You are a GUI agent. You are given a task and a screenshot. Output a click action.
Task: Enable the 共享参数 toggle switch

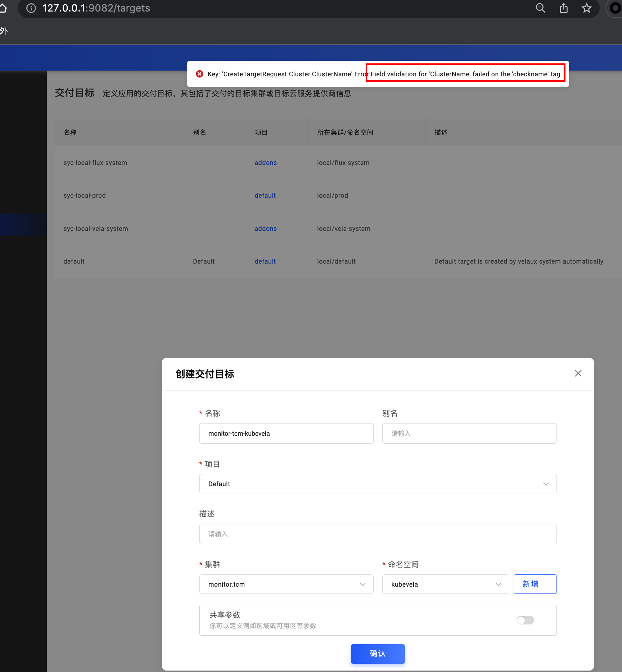[x=525, y=620]
